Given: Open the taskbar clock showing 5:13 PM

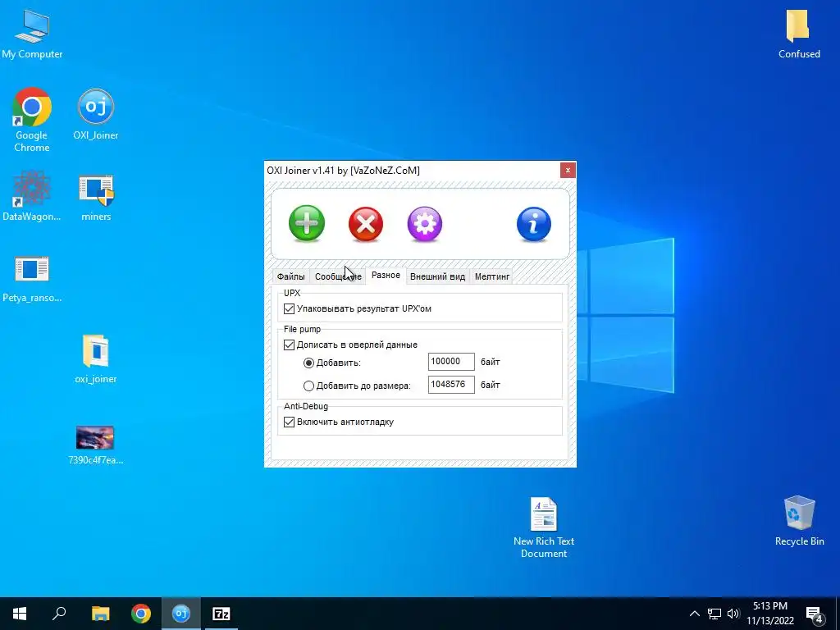Looking at the screenshot, I should 769,614.
